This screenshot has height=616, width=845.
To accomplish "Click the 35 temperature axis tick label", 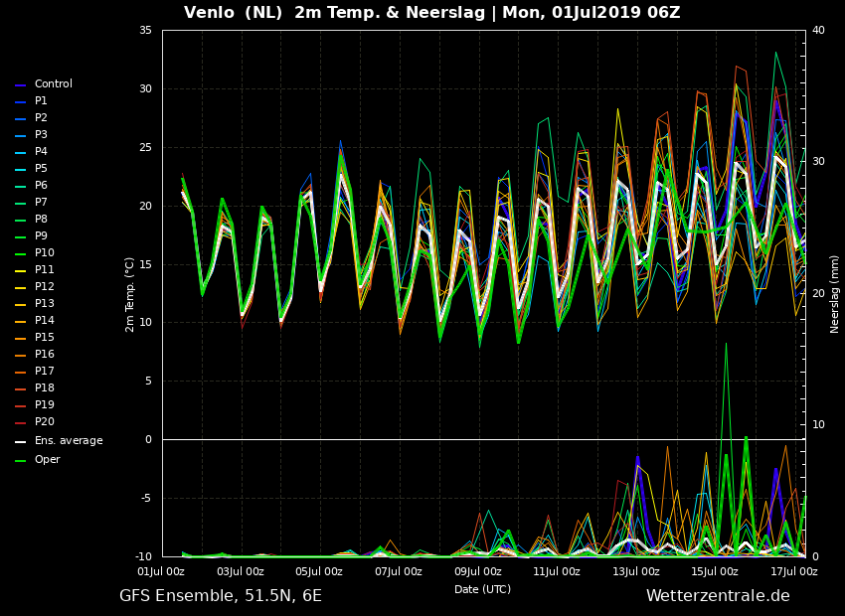I will point(145,30).
